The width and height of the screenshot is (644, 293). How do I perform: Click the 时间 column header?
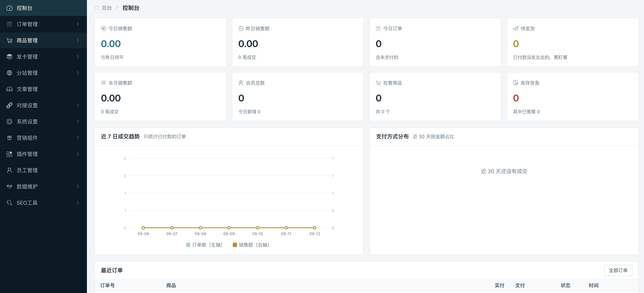[594, 285]
